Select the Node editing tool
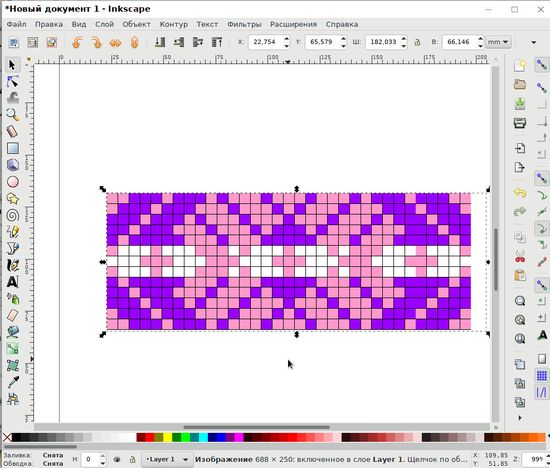 13,82
